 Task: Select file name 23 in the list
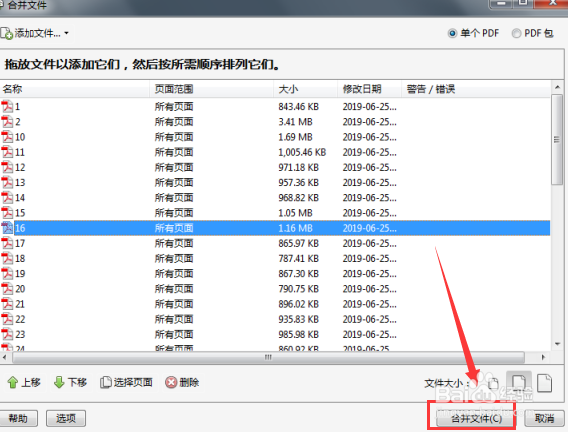click(20, 335)
